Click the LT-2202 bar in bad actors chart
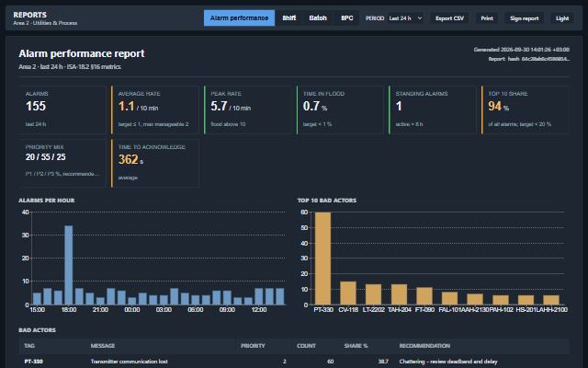 point(374,294)
